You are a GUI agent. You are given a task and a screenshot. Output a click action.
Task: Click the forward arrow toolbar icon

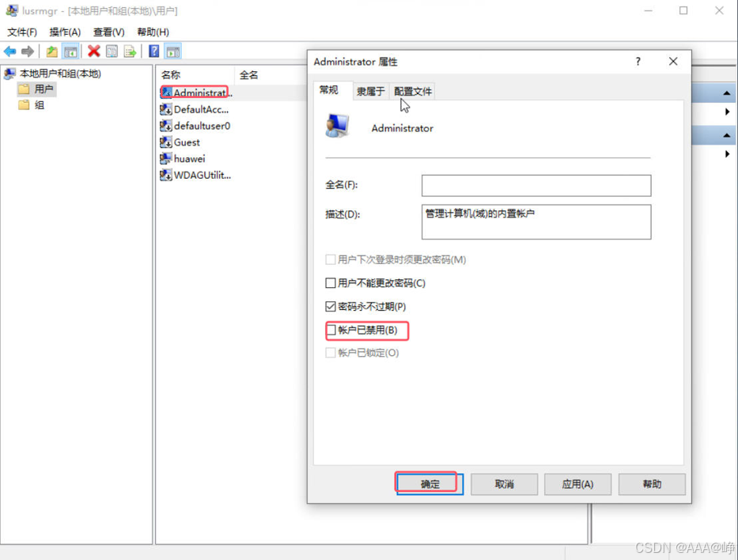pyautogui.click(x=28, y=51)
